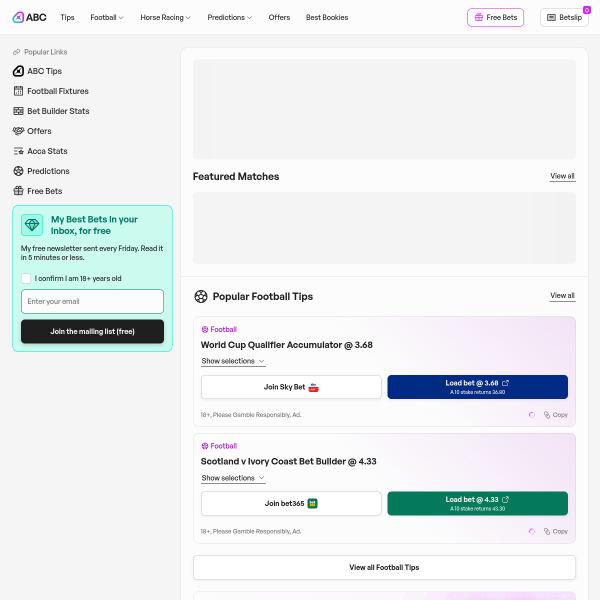Open the Horse Racing navigation dropdown
The height and width of the screenshot is (600, 600).
coord(165,17)
